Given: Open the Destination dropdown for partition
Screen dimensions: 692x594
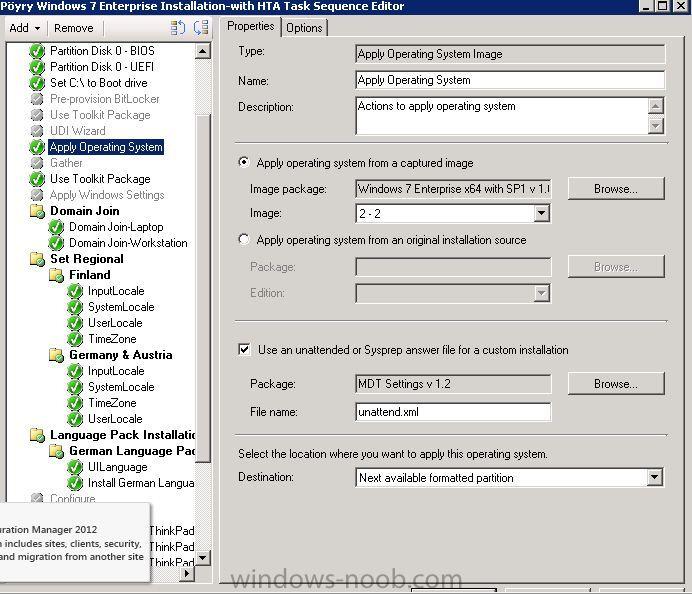Looking at the screenshot, I should [654, 477].
